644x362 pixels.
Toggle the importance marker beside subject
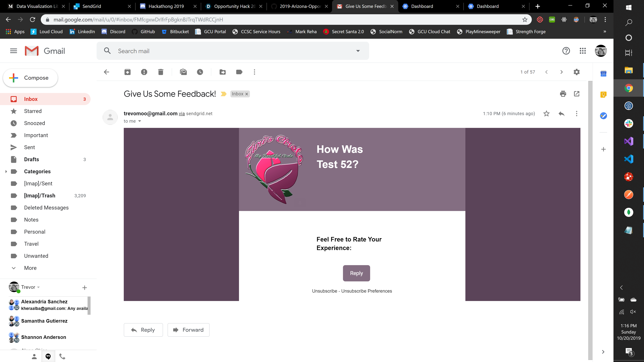point(224,94)
